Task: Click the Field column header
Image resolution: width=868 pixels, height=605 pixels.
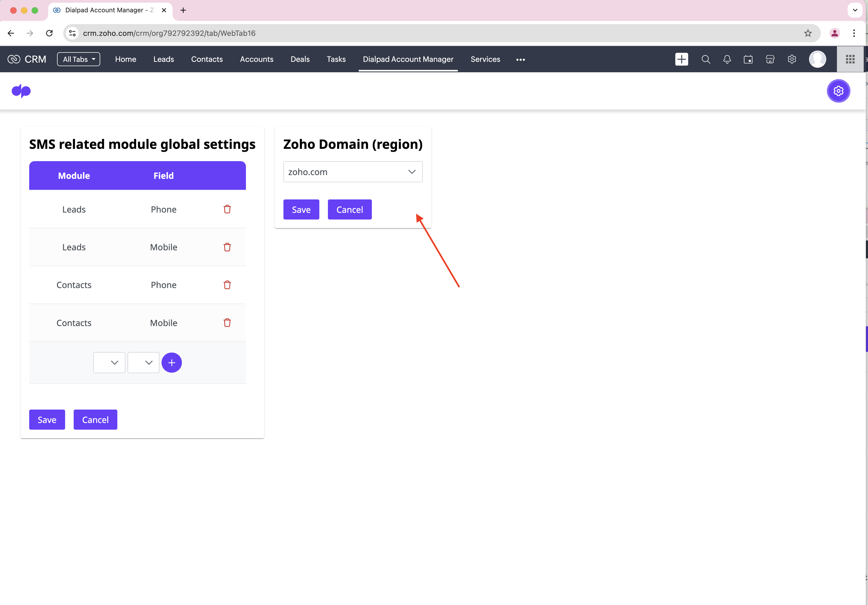Action: (164, 176)
